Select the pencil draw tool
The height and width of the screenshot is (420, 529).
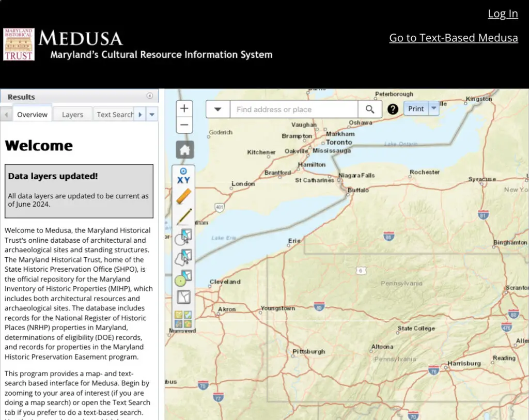tap(184, 216)
